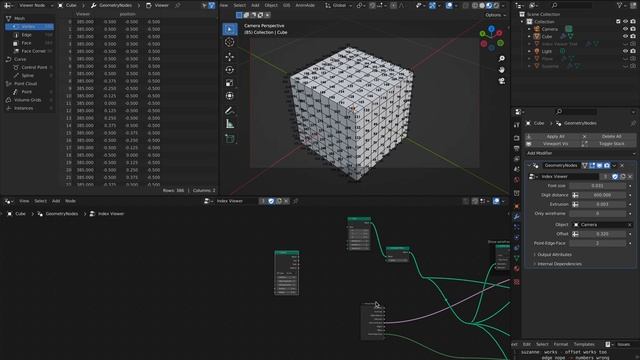
Task: Click the Viewport Vis button
Action: pyautogui.click(x=552, y=144)
